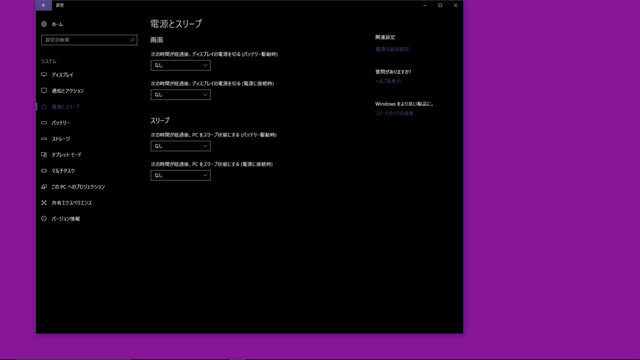The height and width of the screenshot is (360, 640).
Task: Open この PC へのプロジェクション icon
Action: [x=44, y=187]
